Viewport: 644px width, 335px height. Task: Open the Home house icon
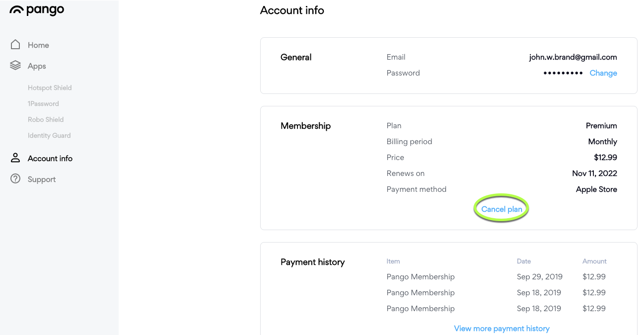(x=15, y=45)
